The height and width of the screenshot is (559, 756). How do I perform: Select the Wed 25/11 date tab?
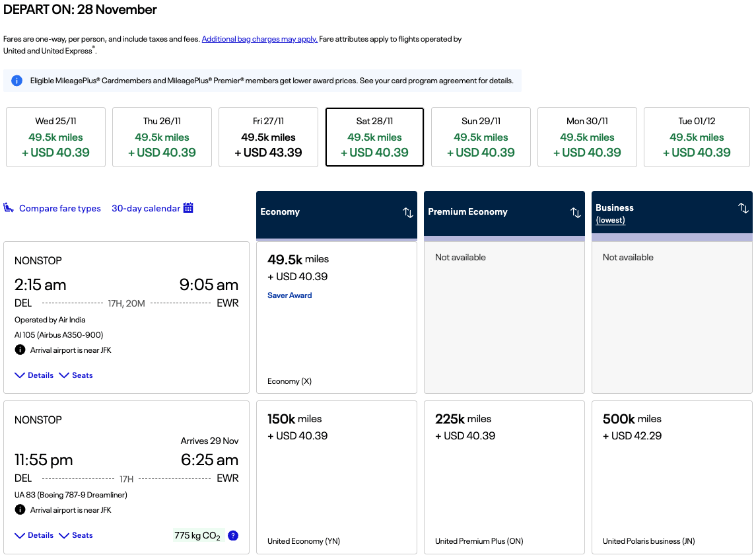click(55, 137)
